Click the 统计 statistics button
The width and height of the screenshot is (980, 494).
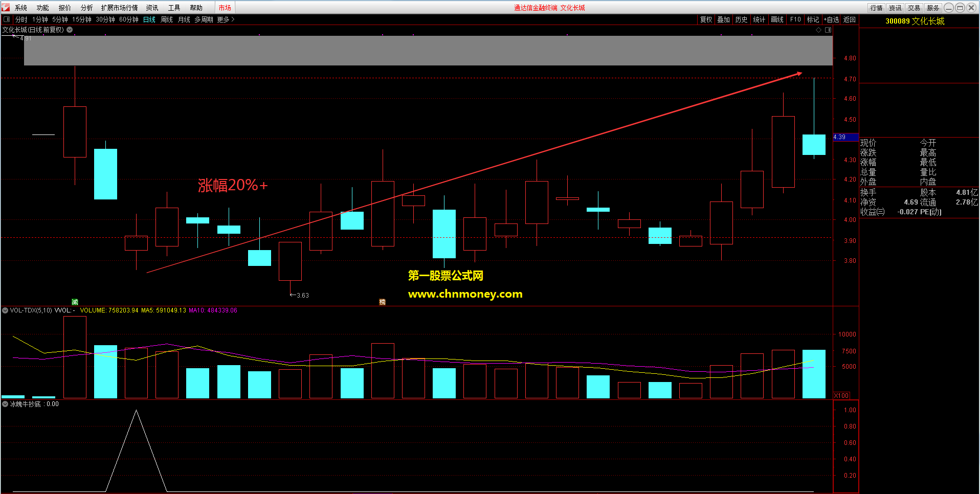coord(759,19)
